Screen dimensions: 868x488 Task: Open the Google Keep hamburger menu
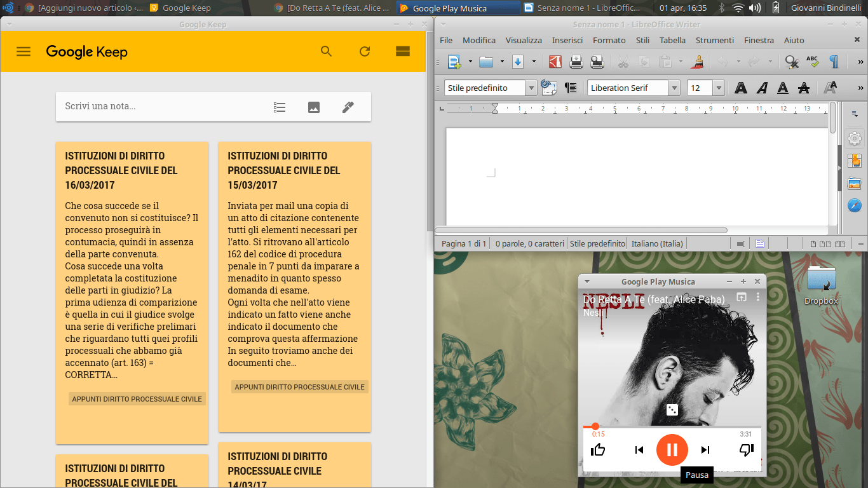coord(24,51)
